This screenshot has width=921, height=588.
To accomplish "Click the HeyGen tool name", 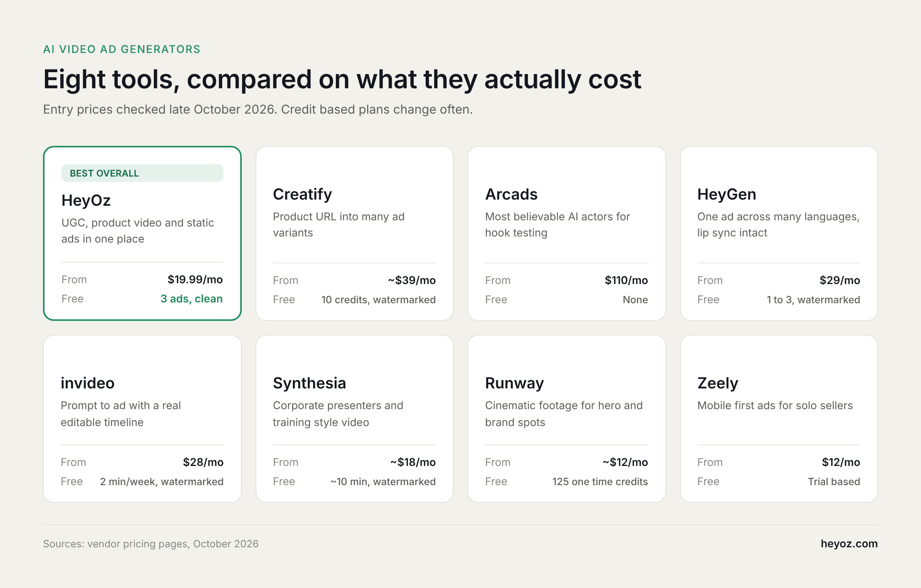I will click(726, 194).
